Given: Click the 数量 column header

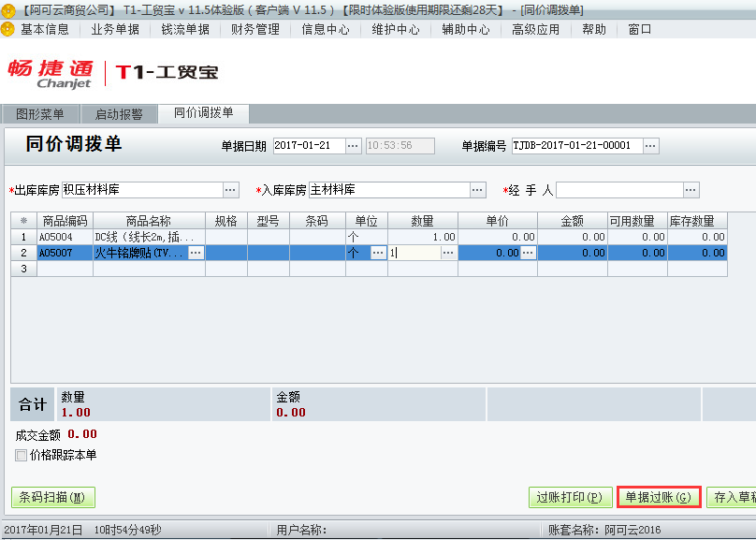Looking at the screenshot, I should (x=423, y=221).
